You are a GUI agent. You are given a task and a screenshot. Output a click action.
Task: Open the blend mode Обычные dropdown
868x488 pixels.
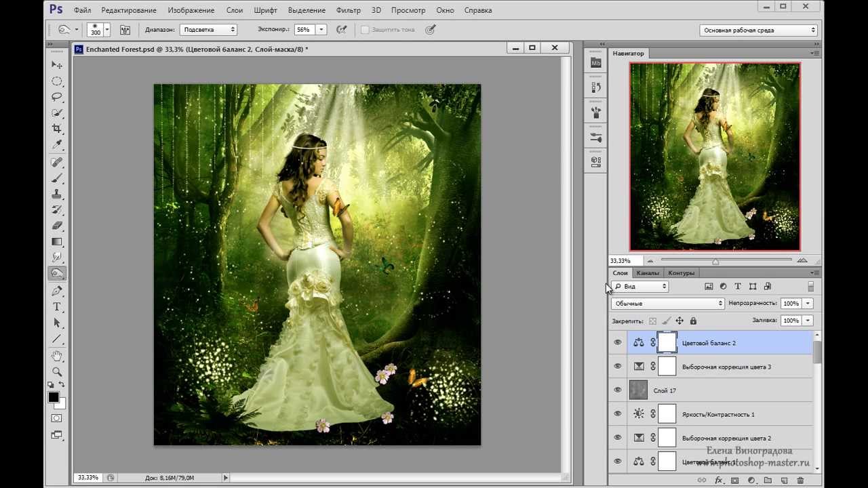point(668,304)
